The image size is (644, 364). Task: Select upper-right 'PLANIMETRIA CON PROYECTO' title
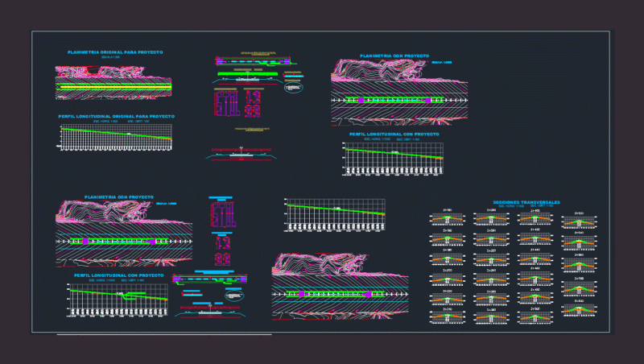click(x=394, y=56)
